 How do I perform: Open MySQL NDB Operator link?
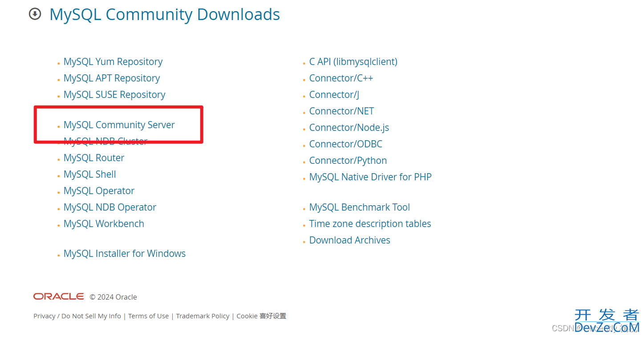click(x=110, y=207)
